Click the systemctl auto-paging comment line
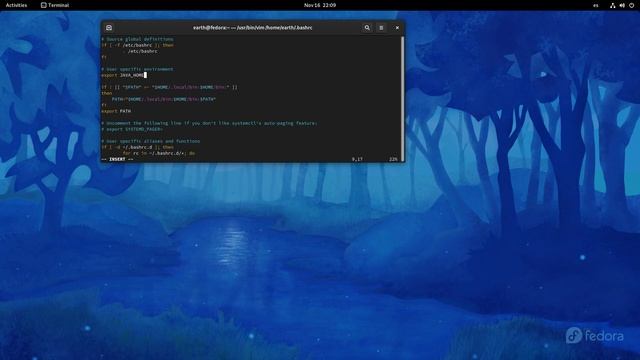This screenshot has width=640, height=360. click(209, 123)
